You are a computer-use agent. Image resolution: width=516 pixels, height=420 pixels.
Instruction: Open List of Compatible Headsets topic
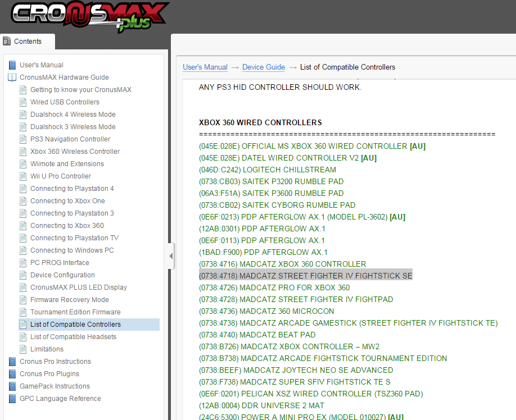pyautogui.click(x=73, y=337)
